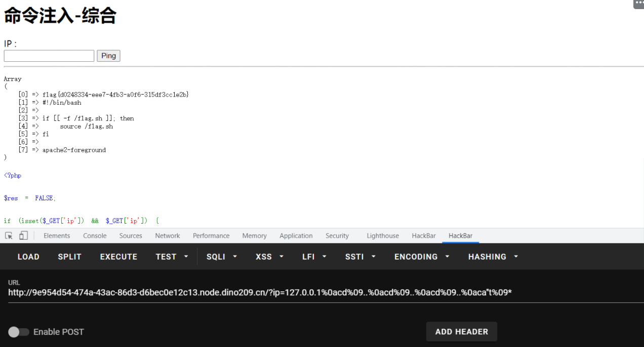Click the SPLIT button in HackBar

[69, 257]
